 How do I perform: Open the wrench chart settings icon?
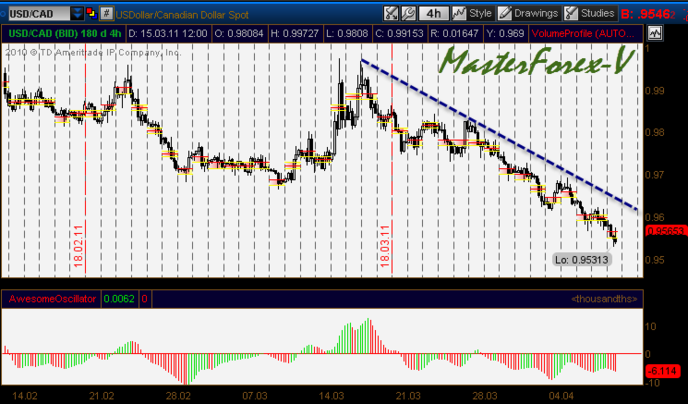click(x=408, y=14)
